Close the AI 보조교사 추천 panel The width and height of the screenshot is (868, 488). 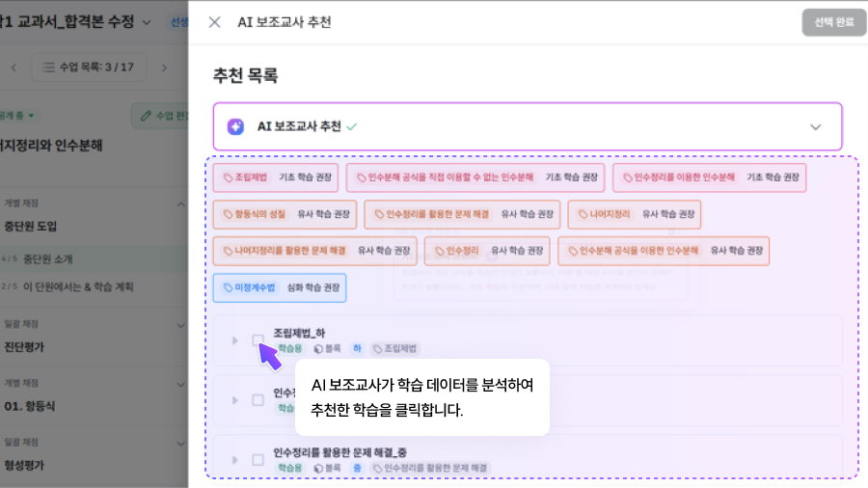pos(214,22)
